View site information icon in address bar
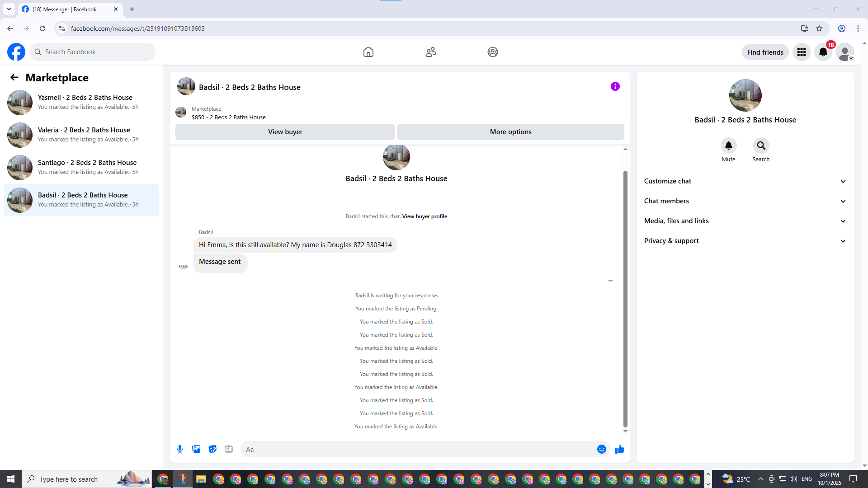This screenshot has height=488, width=868. tap(62, 28)
